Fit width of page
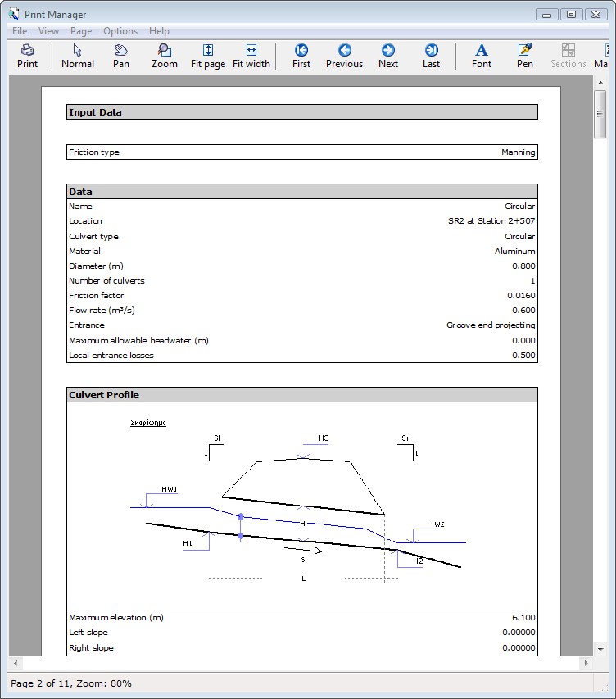Viewport: 616px width, 699px height. (251, 56)
